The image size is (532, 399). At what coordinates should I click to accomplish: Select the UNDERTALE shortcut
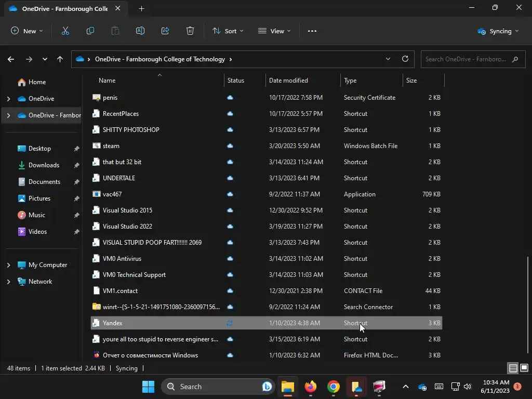click(267, 178)
